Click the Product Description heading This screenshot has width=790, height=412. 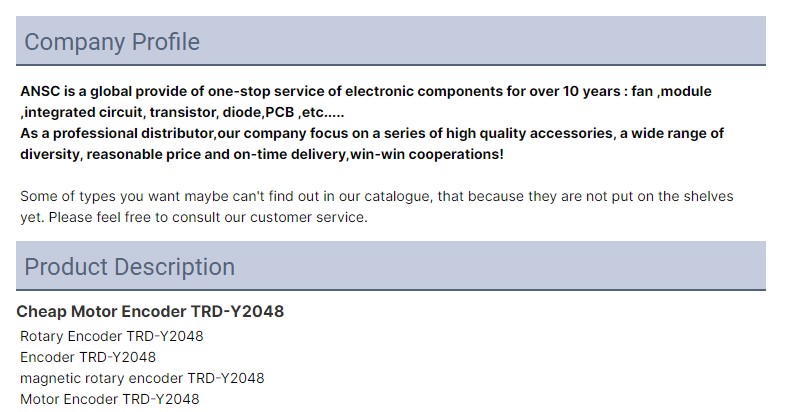tap(129, 267)
